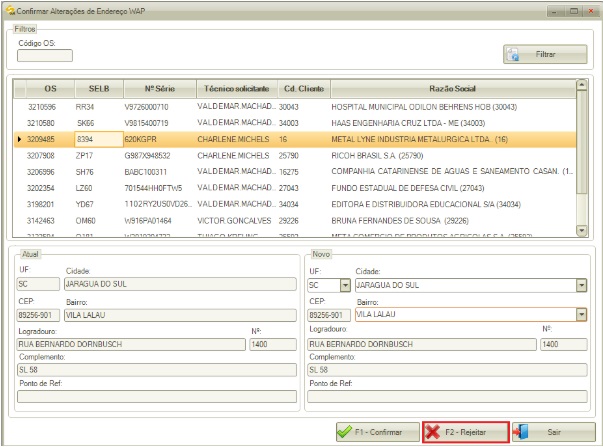The image size is (603, 447).
Task: Click the Novo CEP field
Action: point(329,315)
